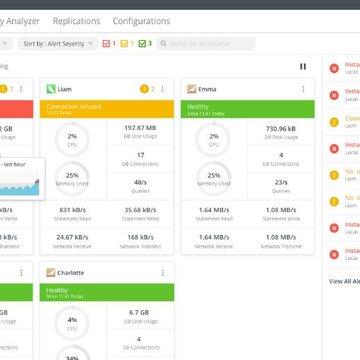Click Liam's 197.87 MB DB Disk Usage
This screenshot has height=360, width=360.
point(140,132)
